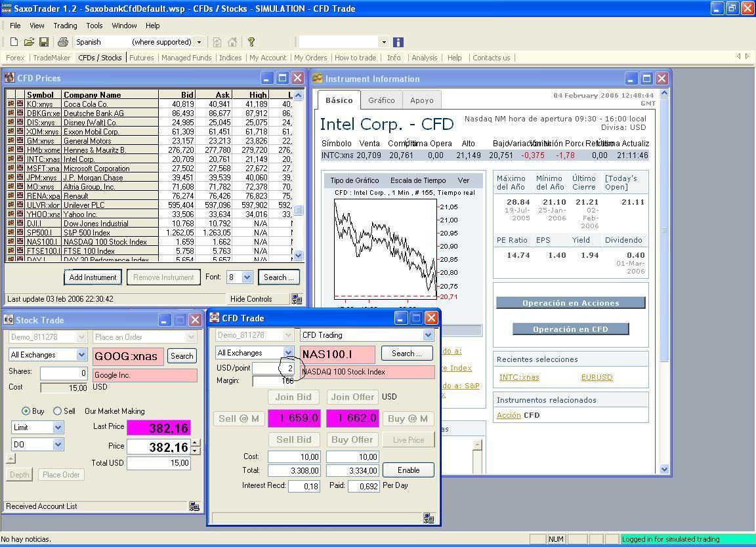The image size is (756, 547).
Task: Click the red icon beside YHOO:xna symbol
Action: [x=20, y=214]
